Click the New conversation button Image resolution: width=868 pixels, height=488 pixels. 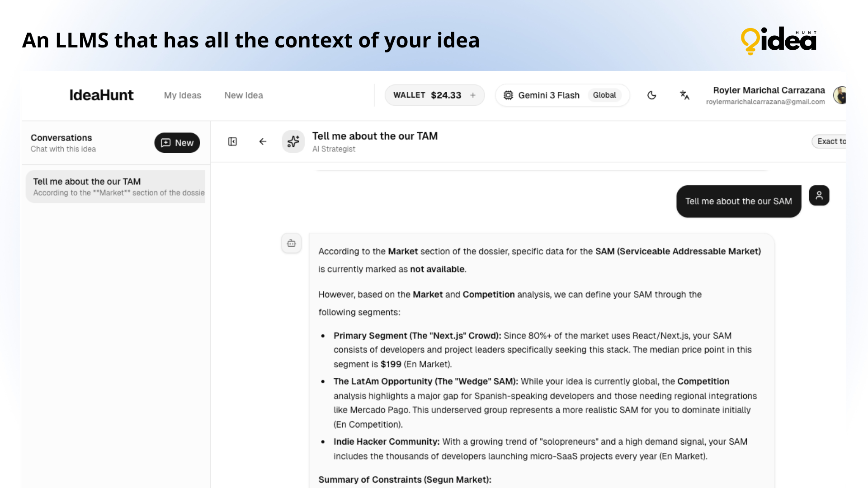(177, 143)
